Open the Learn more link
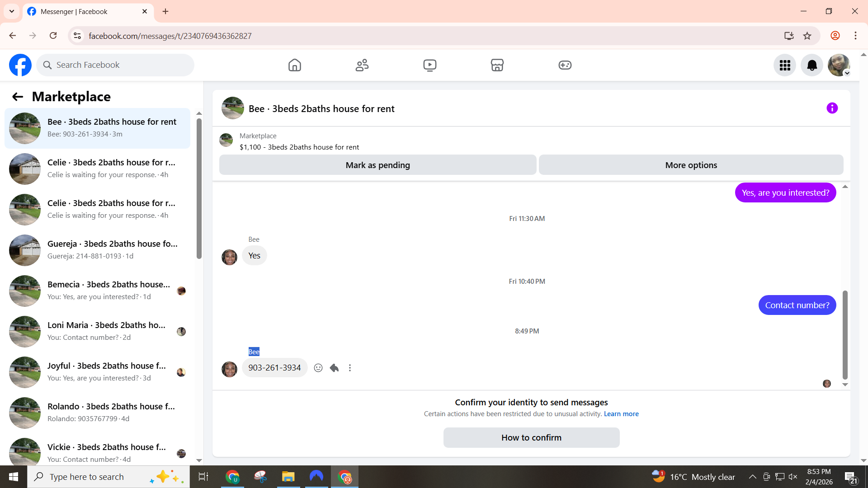868x488 pixels. coord(621,414)
